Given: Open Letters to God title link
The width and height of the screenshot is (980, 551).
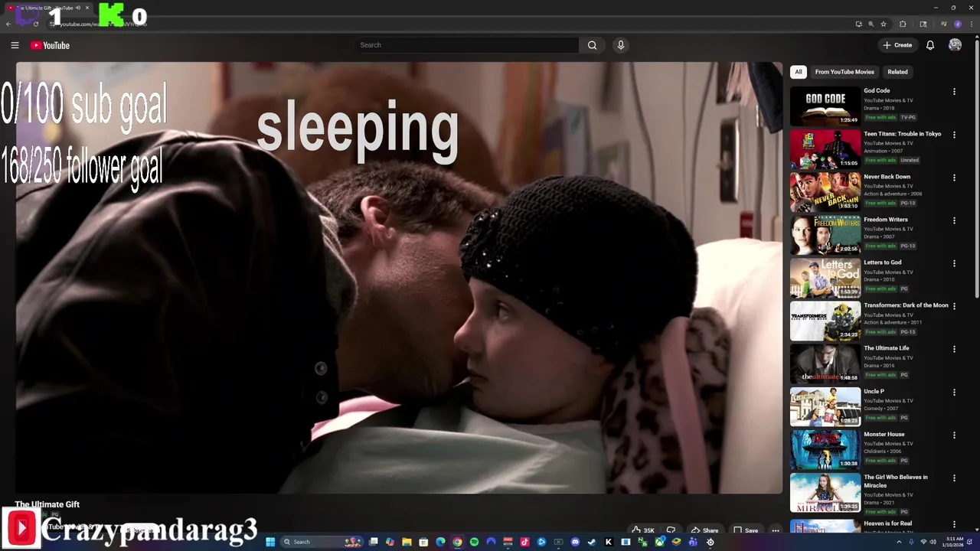Looking at the screenshot, I should tap(883, 262).
